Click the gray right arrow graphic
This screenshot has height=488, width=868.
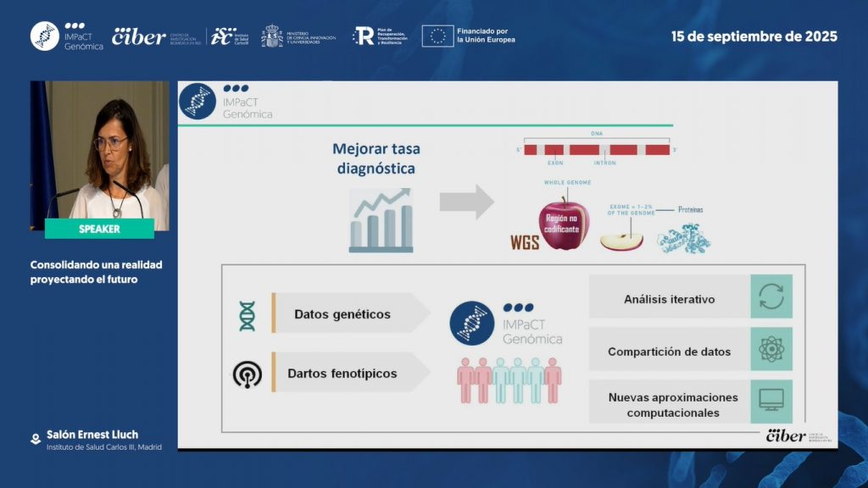pyautogui.click(x=466, y=202)
